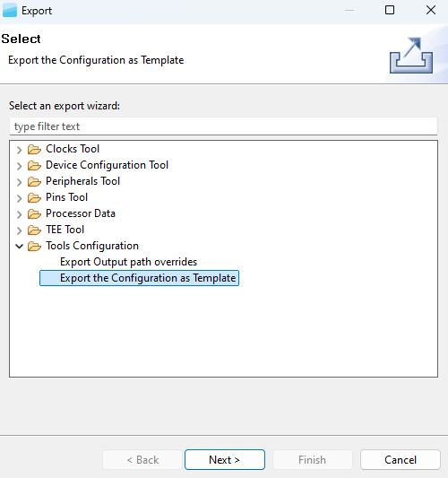
Task: Expand the Peripherals Tool tree node
Action: (x=19, y=182)
